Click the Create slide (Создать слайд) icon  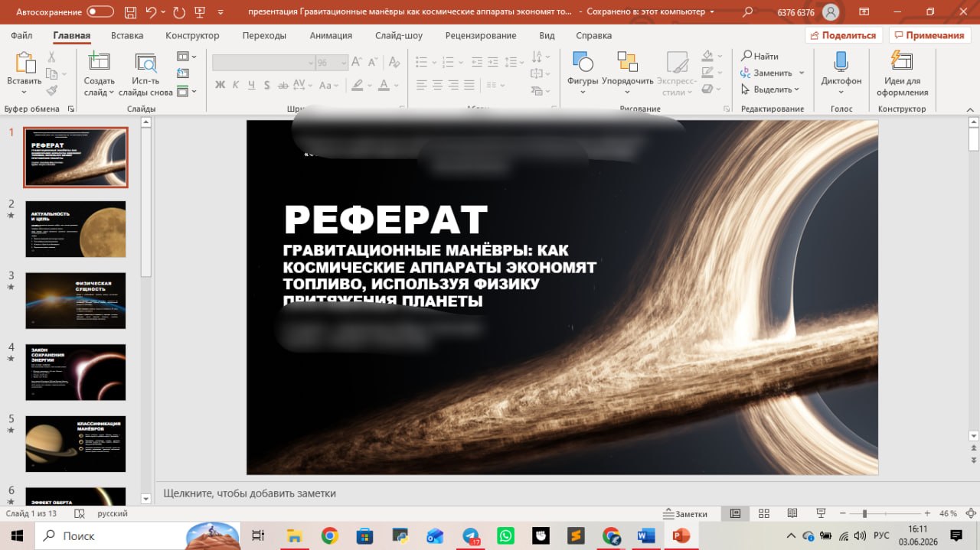point(99,63)
